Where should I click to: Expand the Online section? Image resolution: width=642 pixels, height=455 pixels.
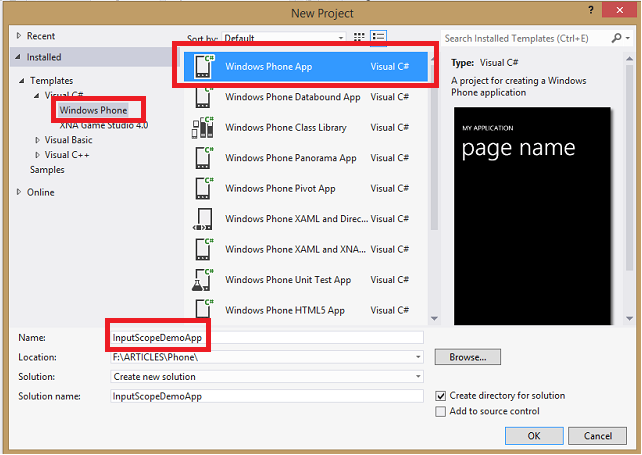tap(19, 192)
